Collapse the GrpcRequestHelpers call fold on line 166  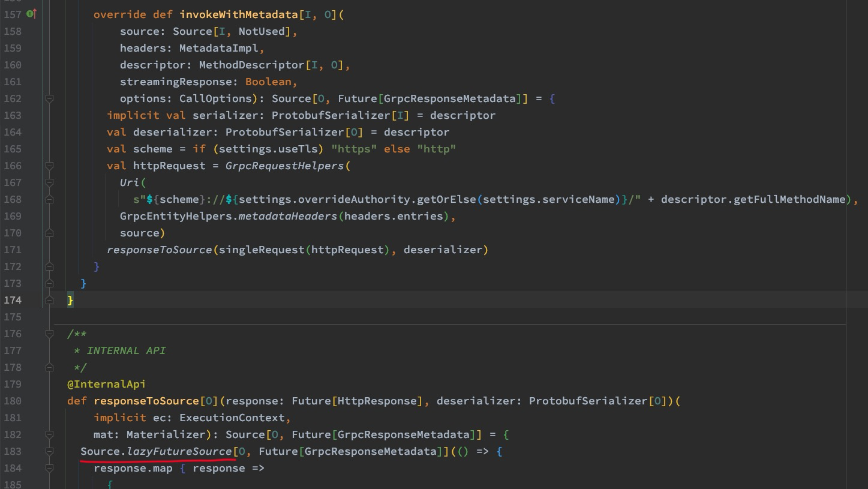click(x=50, y=166)
